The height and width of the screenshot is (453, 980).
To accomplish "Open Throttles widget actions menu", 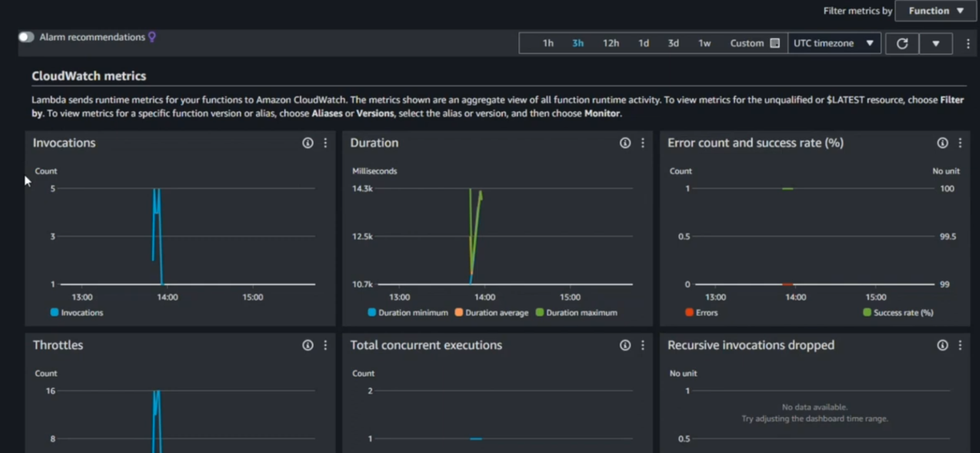I will coord(325,345).
